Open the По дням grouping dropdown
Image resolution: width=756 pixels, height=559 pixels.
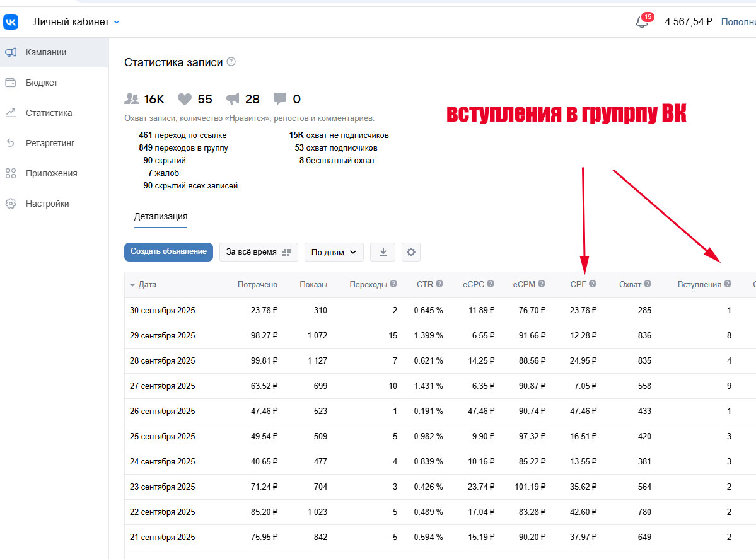(x=334, y=251)
